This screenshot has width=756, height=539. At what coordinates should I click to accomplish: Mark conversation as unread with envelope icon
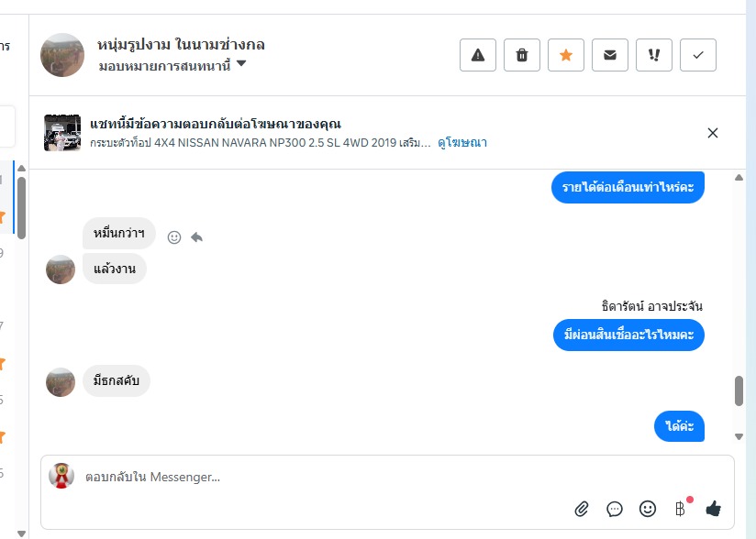click(610, 55)
